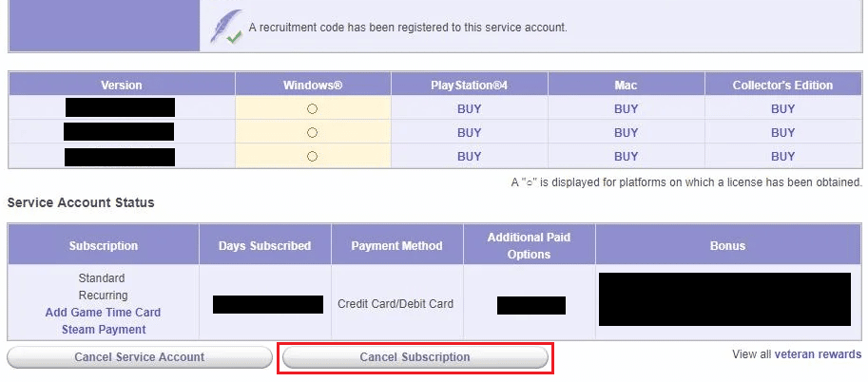This screenshot has height=382, width=868.
Task: Click the Windows license circle in third row
Action: tap(312, 157)
